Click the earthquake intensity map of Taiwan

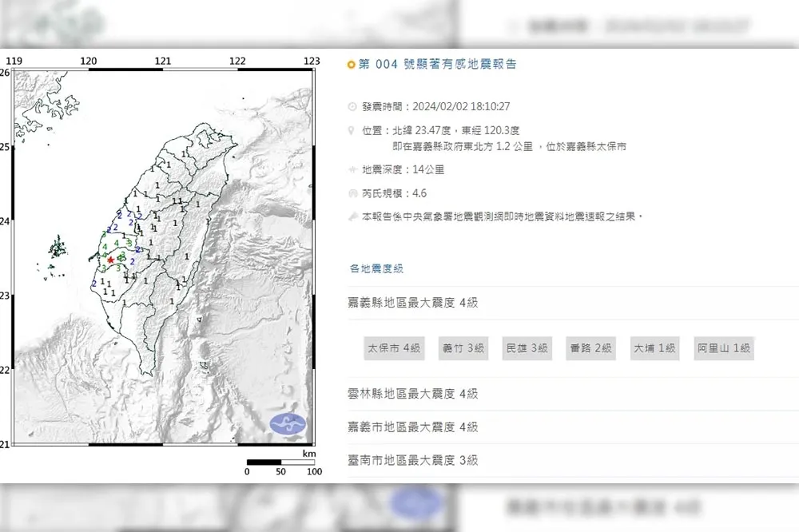coord(163,256)
